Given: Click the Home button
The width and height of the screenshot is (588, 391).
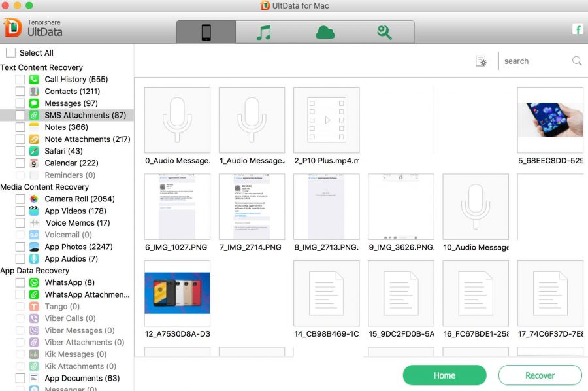Looking at the screenshot, I should pos(444,375).
